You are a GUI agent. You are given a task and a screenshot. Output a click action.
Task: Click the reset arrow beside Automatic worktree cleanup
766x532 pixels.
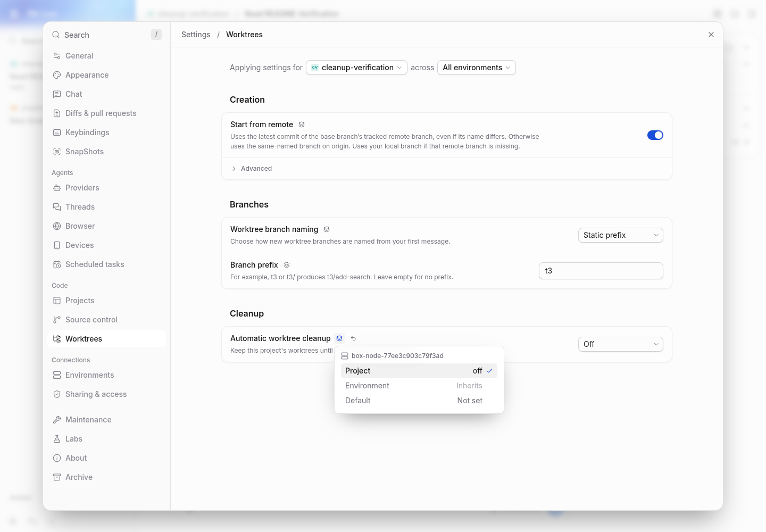tap(353, 338)
